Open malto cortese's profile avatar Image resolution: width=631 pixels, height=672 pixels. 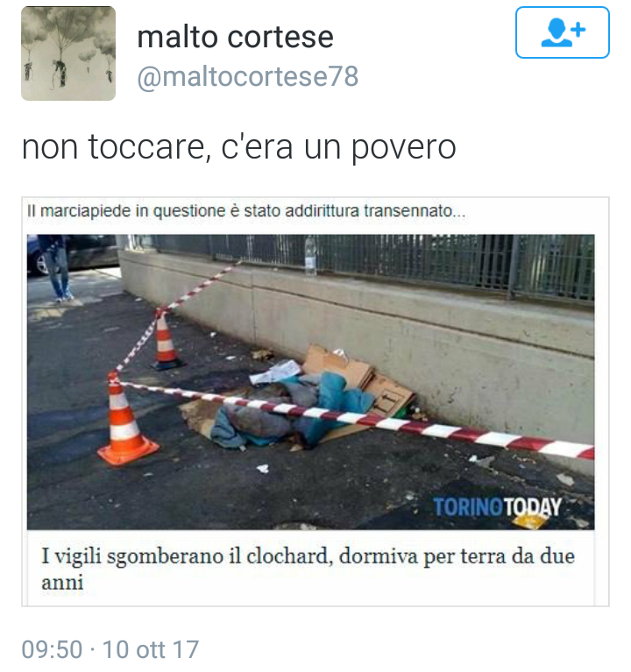[x=68, y=53]
